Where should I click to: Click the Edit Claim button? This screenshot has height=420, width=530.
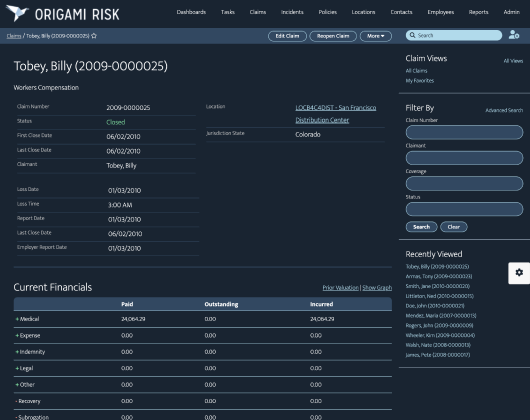[x=287, y=36]
